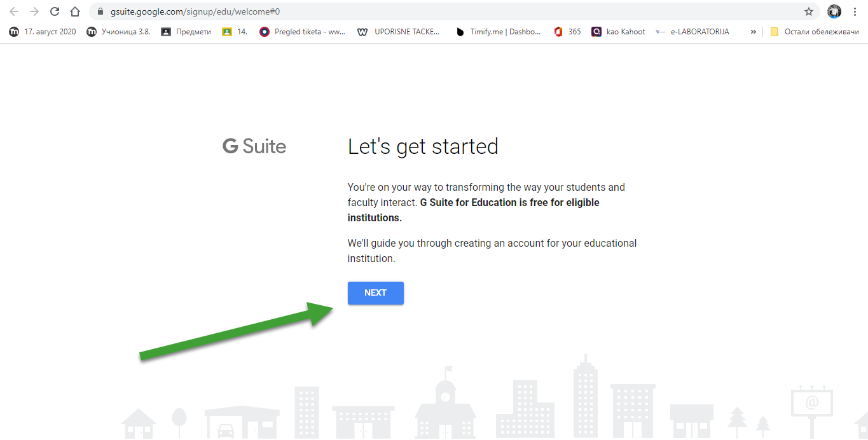Open the UPORISNE TACKE bookmark
Viewport: 868px width, 440px height.
point(399,32)
